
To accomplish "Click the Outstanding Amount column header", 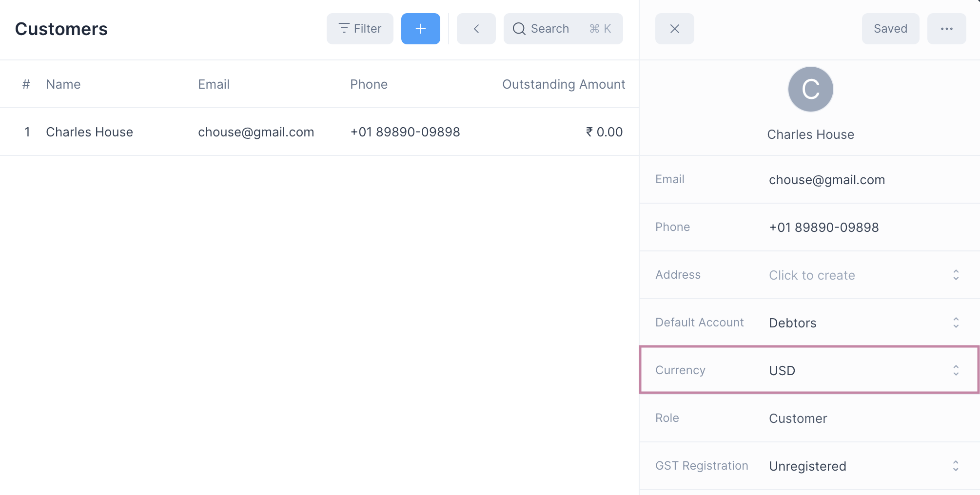I will click(563, 84).
